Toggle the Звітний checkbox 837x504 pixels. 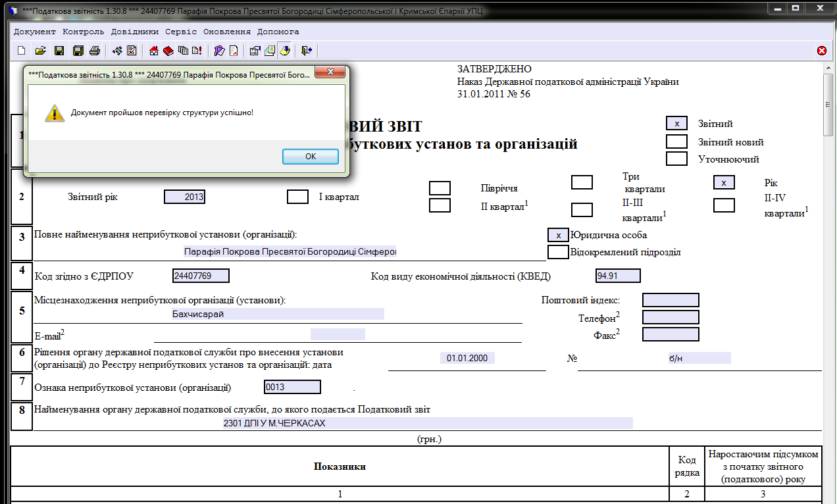tap(676, 124)
